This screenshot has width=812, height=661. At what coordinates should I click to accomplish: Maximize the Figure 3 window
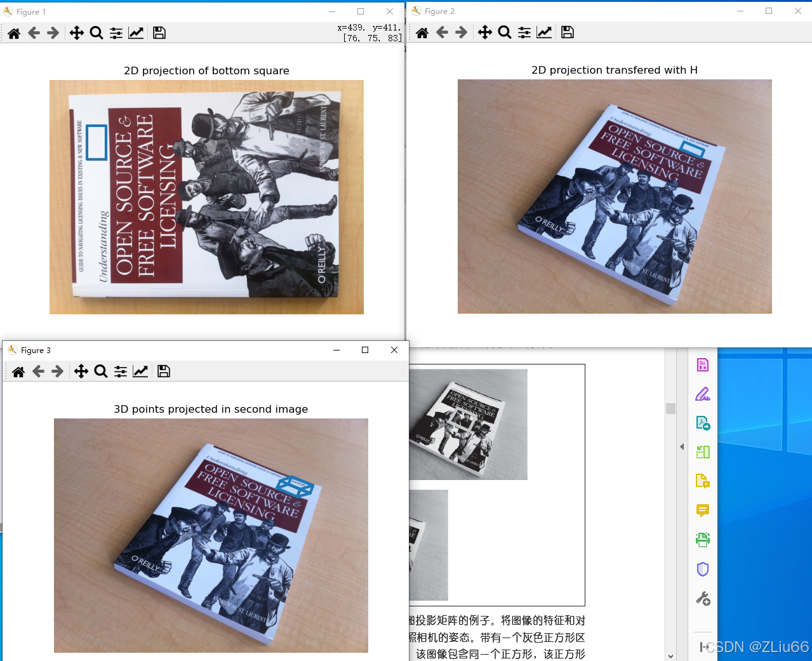pos(365,350)
